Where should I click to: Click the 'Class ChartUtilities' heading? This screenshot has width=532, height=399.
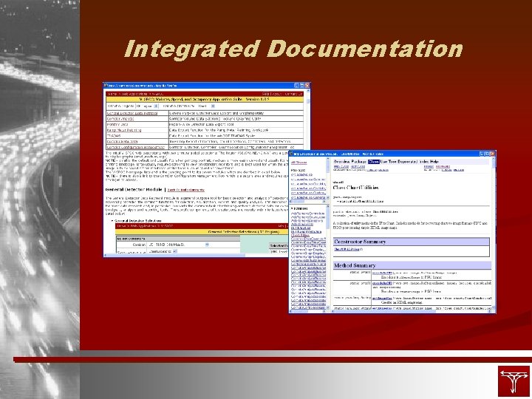coord(355,187)
